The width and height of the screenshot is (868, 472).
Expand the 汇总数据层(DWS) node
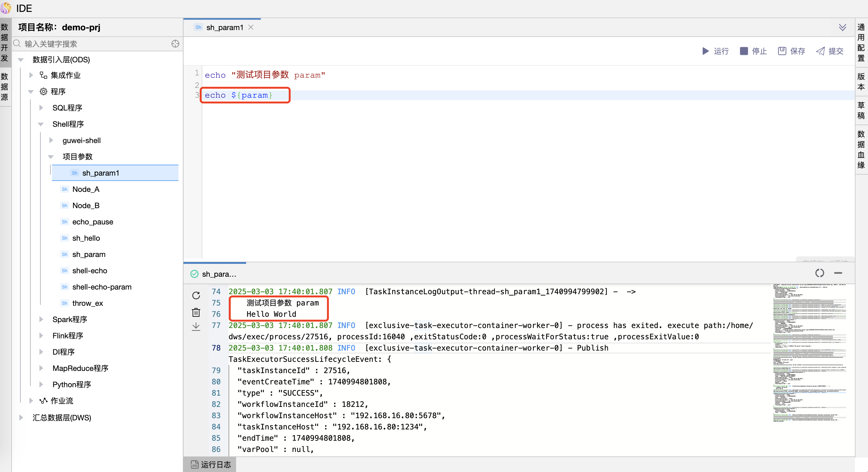click(x=21, y=418)
